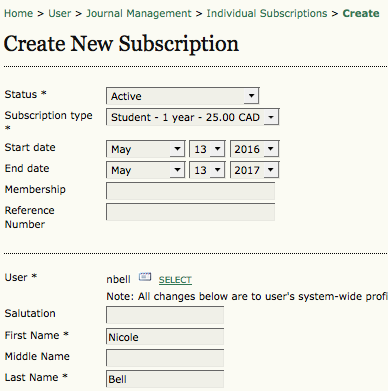Focus the Middle Name text field

click(x=165, y=358)
